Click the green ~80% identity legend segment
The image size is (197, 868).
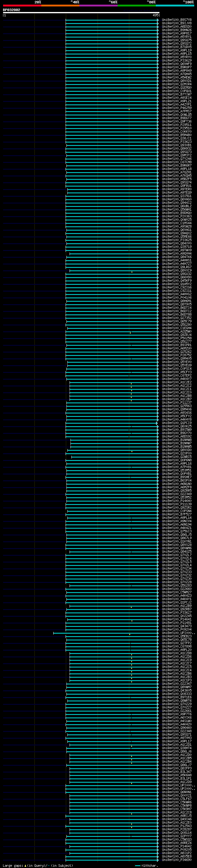(137, 6)
